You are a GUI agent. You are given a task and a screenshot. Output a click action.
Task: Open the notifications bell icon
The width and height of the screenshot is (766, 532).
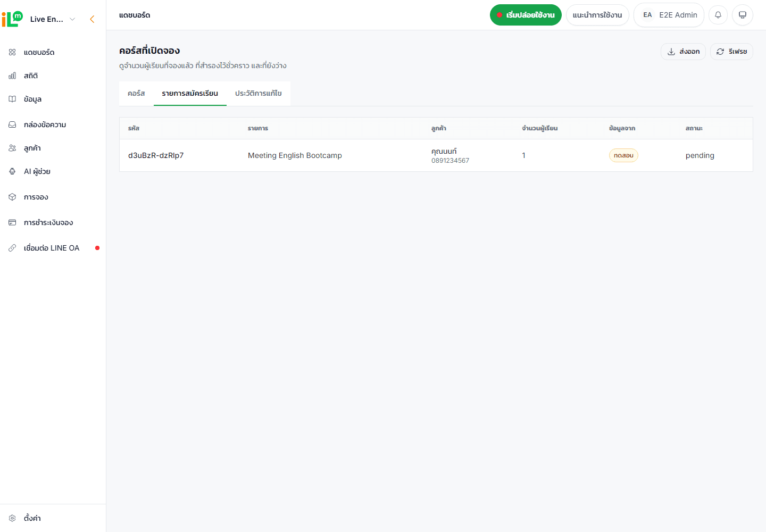(718, 15)
